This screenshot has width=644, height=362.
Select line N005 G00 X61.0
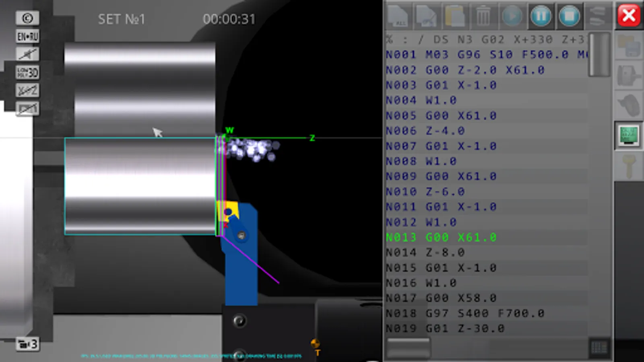[486, 115]
